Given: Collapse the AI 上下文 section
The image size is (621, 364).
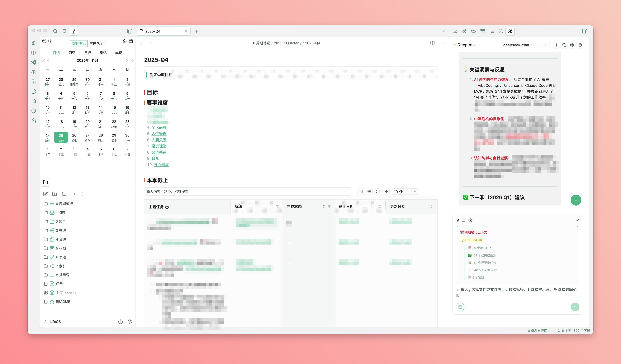Looking at the screenshot, I should [x=577, y=220].
